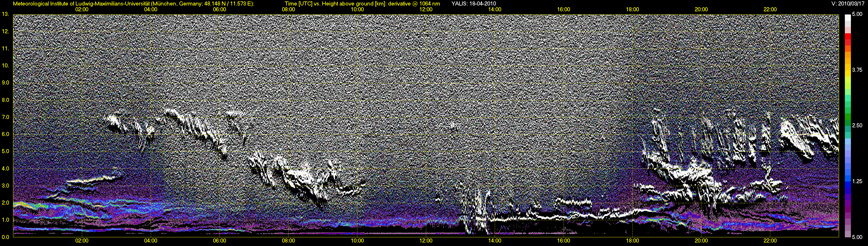Click the 5.00 value at the colorbar bottom
Screen dimensions: 868x246
tap(857, 237)
